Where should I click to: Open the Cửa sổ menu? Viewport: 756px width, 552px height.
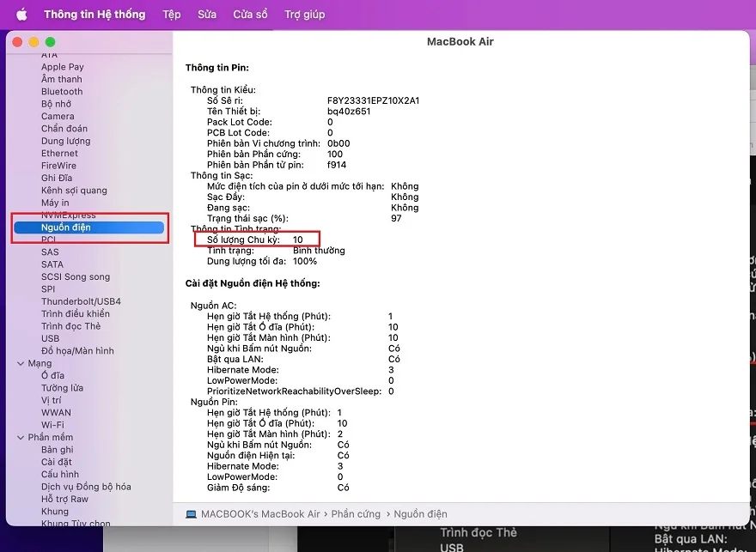coord(250,15)
